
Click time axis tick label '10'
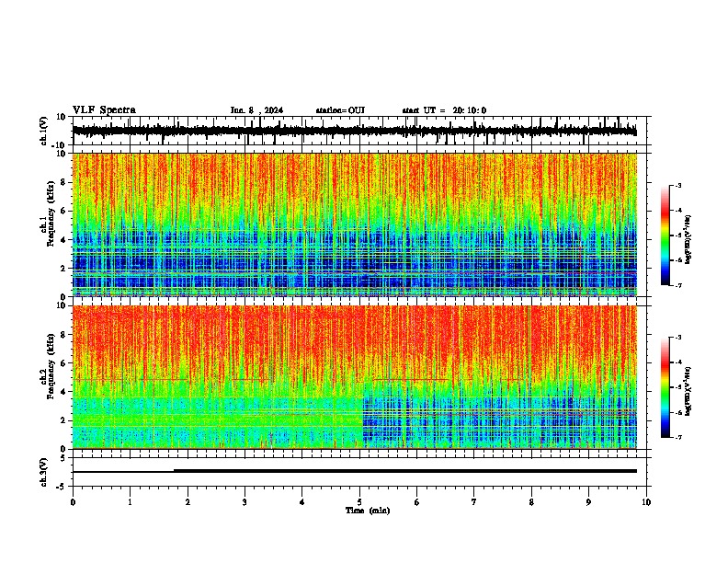click(x=646, y=502)
